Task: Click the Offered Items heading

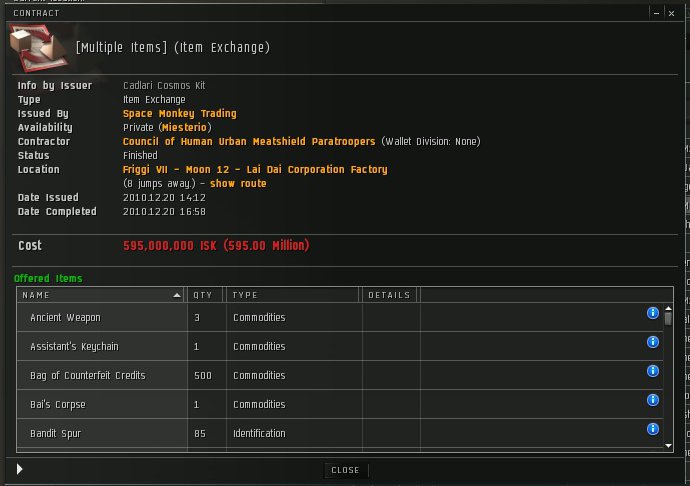Action: coord(48,279)
